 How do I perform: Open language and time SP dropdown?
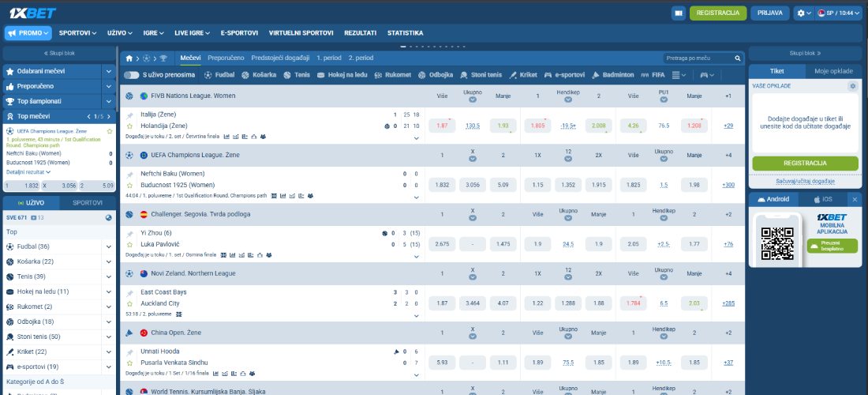point(837,13)
